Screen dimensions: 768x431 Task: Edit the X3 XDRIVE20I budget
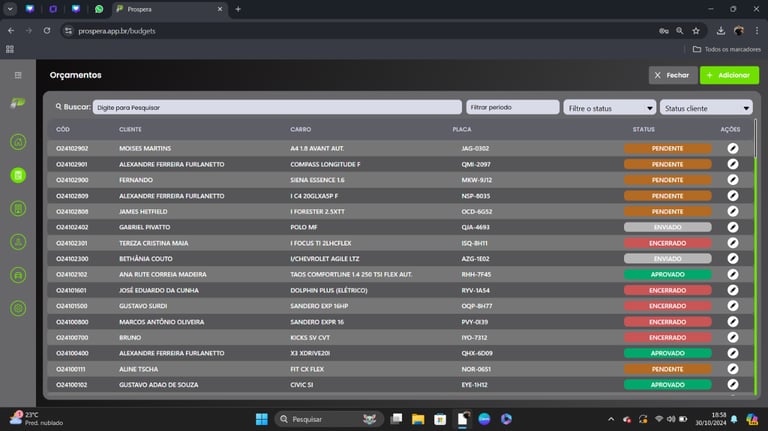733,353
